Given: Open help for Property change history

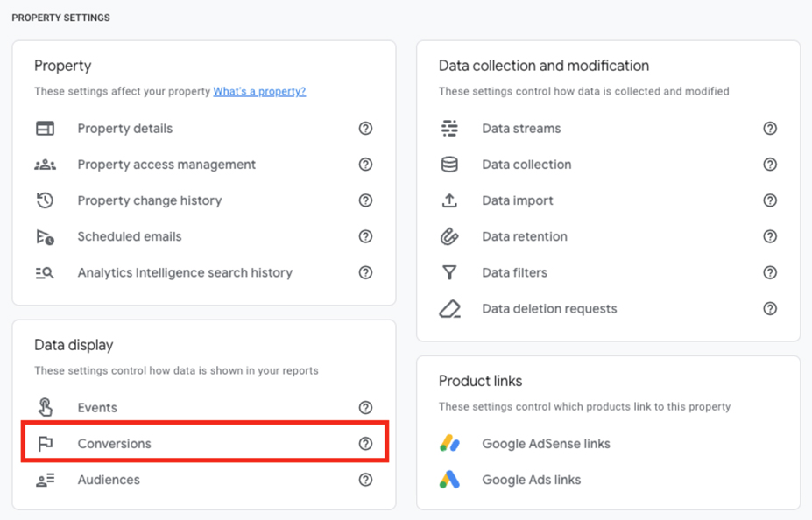Looking at the screenshot, I should 365,200.
